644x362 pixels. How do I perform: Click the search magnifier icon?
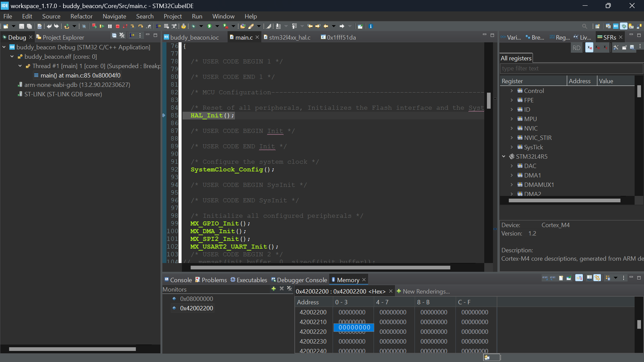click(x=585, y=26)
